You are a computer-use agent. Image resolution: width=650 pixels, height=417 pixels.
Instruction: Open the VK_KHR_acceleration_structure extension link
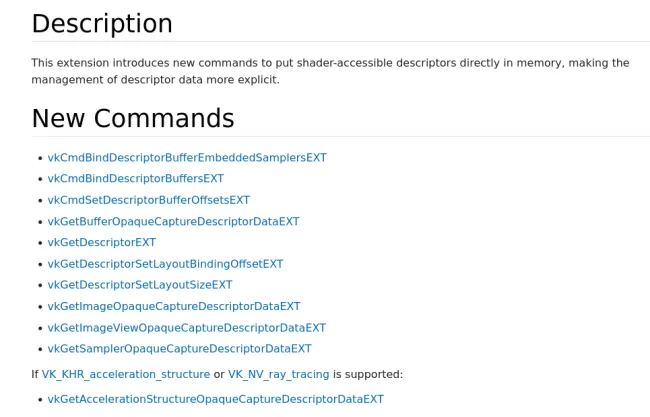pos(125,374)
